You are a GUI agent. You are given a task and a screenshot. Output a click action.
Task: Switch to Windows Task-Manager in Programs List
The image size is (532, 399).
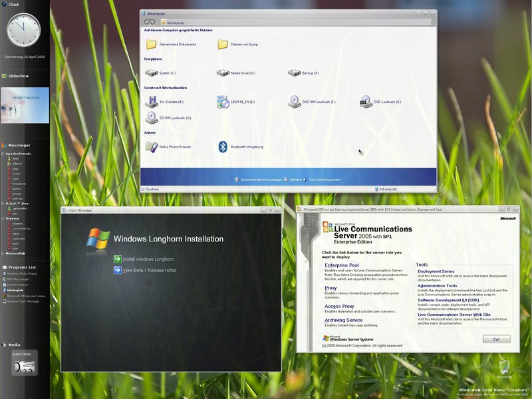point(23,301)
